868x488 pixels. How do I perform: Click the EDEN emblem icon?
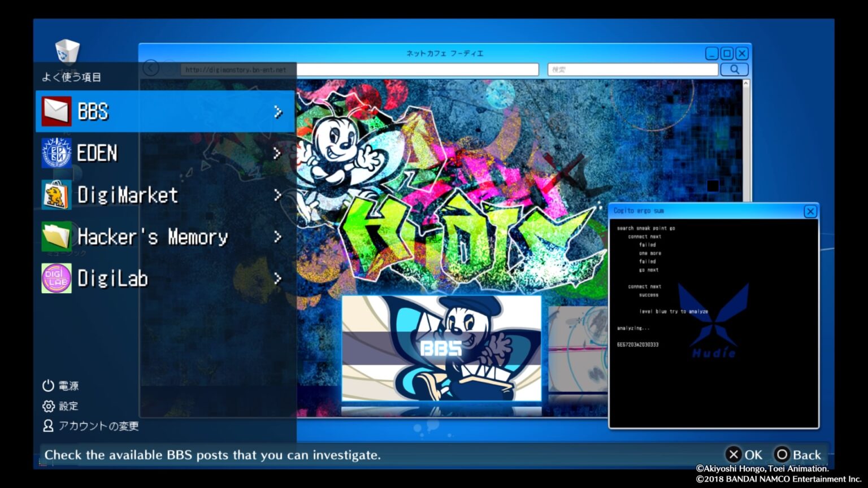[57, 152]
